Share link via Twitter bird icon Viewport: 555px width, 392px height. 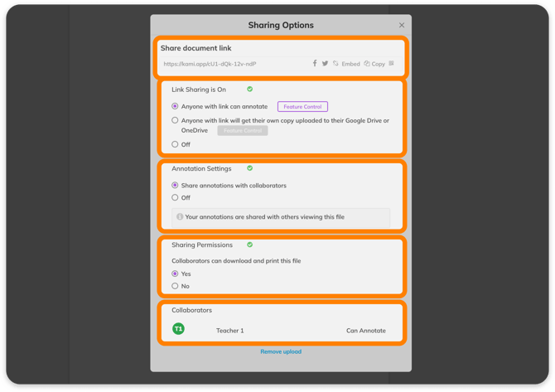325,63
